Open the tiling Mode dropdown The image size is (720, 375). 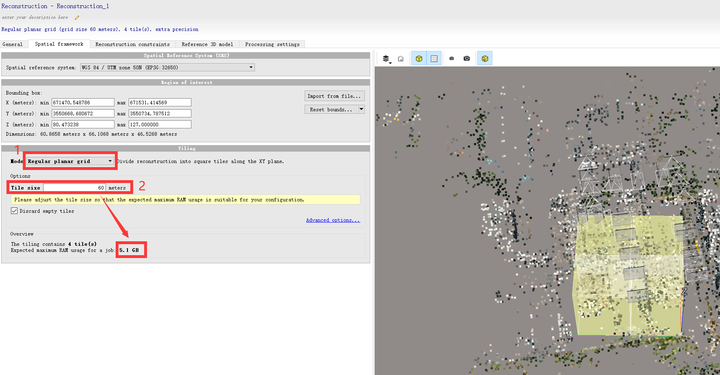point(70,161)
